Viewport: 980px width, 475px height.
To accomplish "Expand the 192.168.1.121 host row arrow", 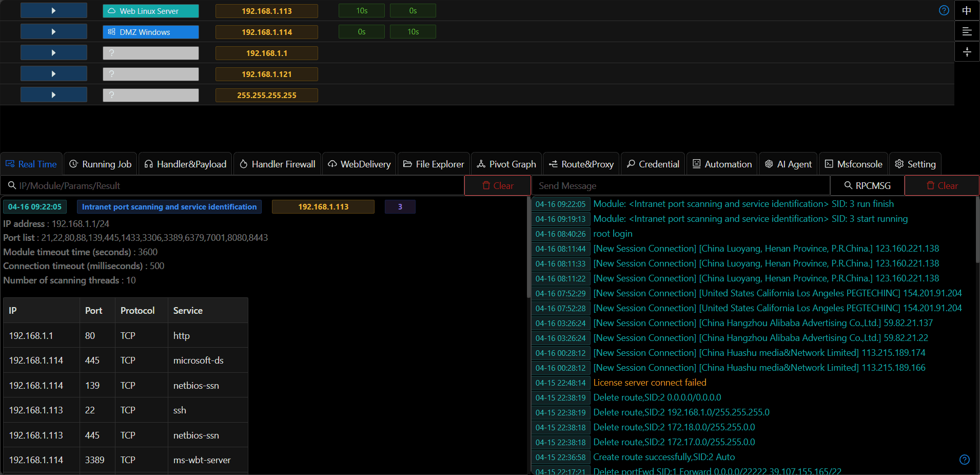I will pos(53,74).
